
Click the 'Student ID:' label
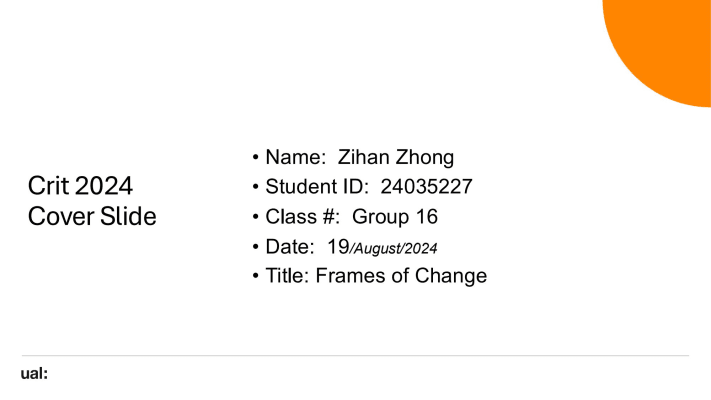[317, 187]
